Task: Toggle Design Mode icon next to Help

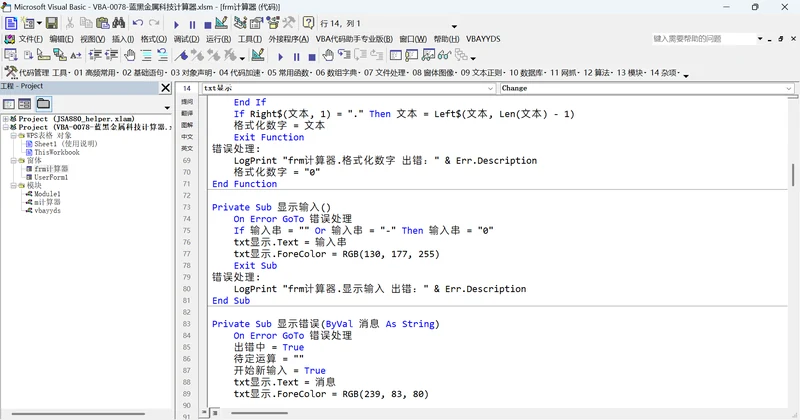Action: [221, 23]
